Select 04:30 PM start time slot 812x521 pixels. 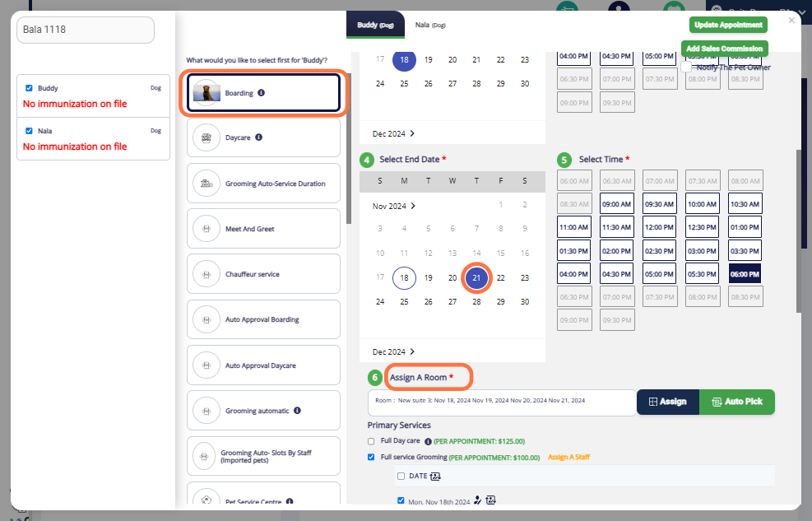[x=617, y=57]
